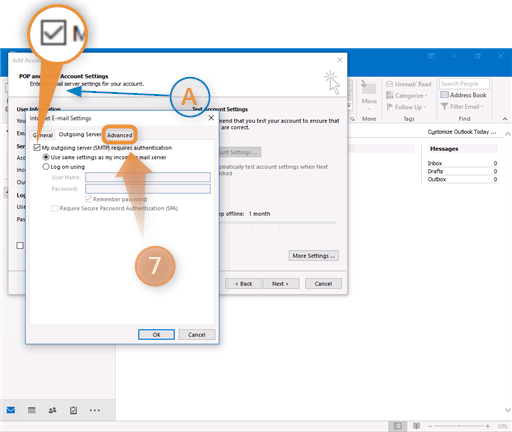
Task: Click Cancel in the Add Account dialog
Action: pyautogui.click(x=323, y=284)
